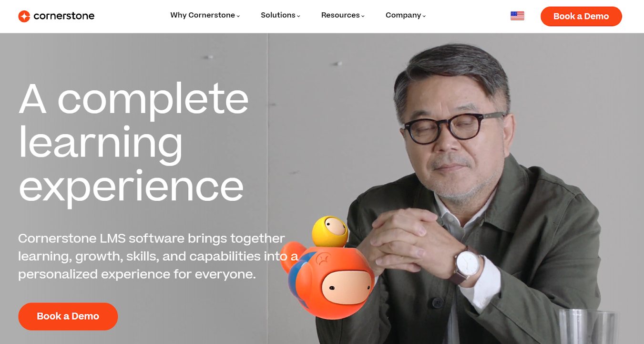
Task: Expand the chevron beside Company
Action: pyautogui.click(x=424, y=16)
